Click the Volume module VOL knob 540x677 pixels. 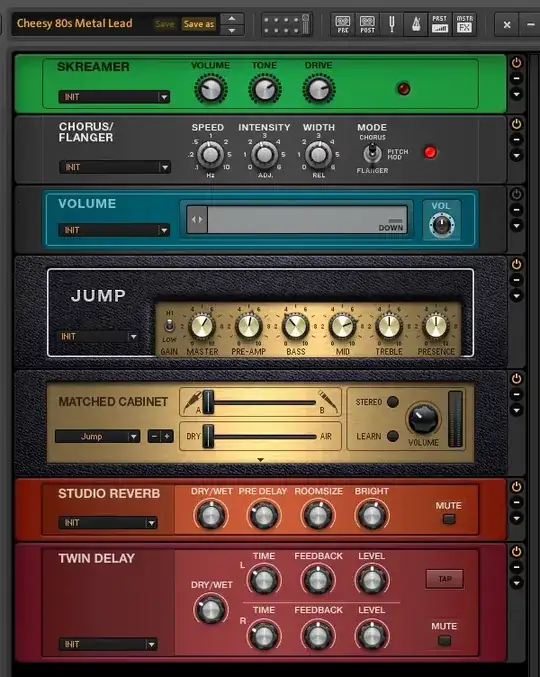441,225
